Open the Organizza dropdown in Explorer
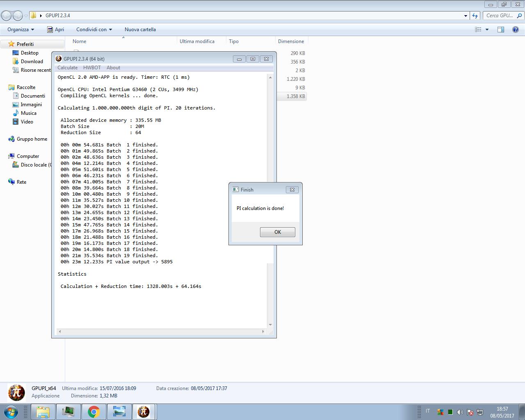Viewport: 525px width, 420px height. click(x=21, y=30)
